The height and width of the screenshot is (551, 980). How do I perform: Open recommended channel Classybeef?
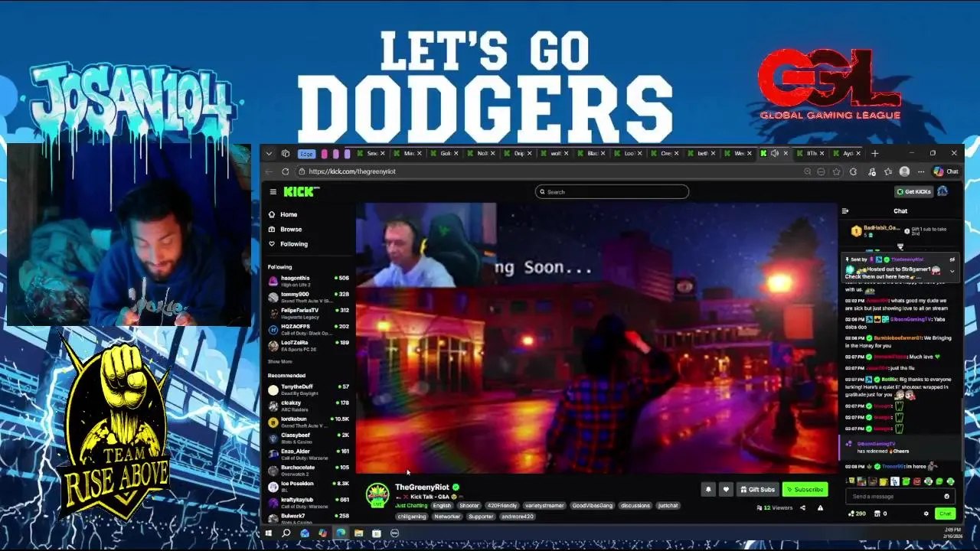click(x=308, y=438)
